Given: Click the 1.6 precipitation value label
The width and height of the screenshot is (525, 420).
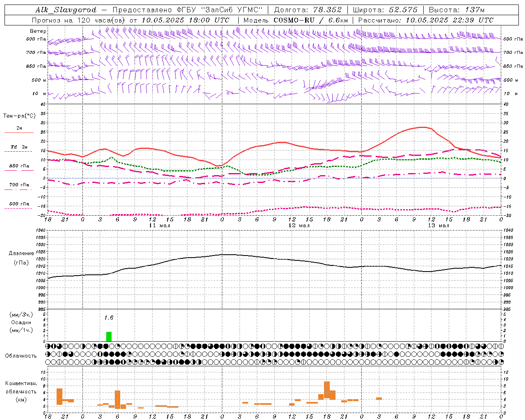Looking at the screenshot, I should pos(109,318).
